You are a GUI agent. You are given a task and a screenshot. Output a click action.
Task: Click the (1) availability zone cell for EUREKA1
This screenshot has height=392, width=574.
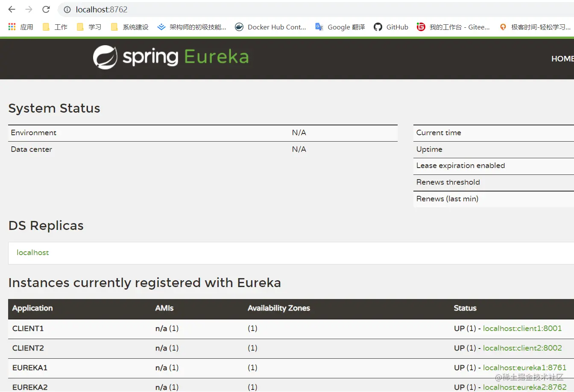tap(252, 368)
